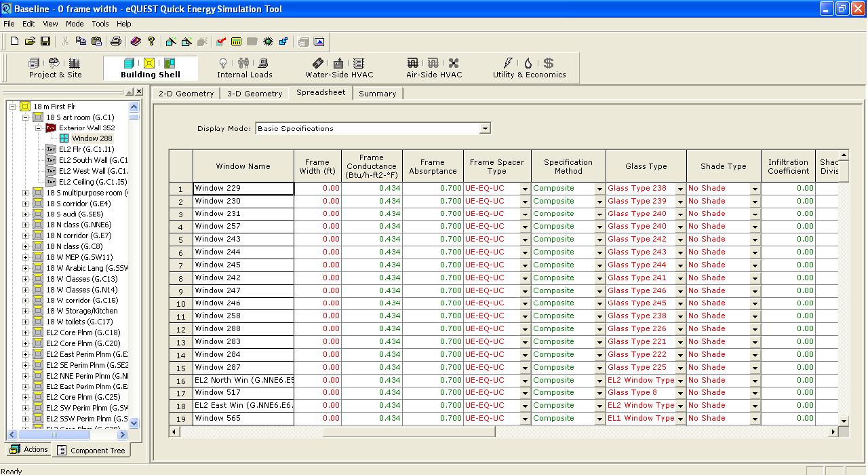
Task: Open the Summary tab
Action: pos(377,94)
